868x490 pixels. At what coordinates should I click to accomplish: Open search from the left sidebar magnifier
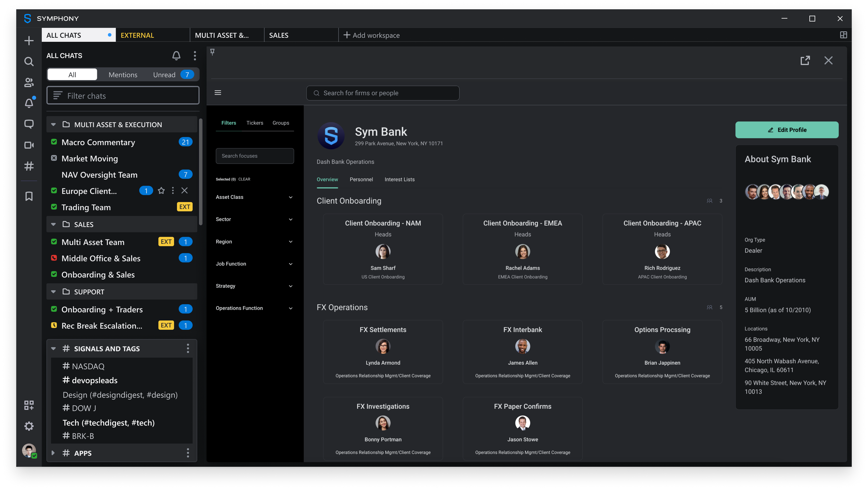tap(29, 62)
